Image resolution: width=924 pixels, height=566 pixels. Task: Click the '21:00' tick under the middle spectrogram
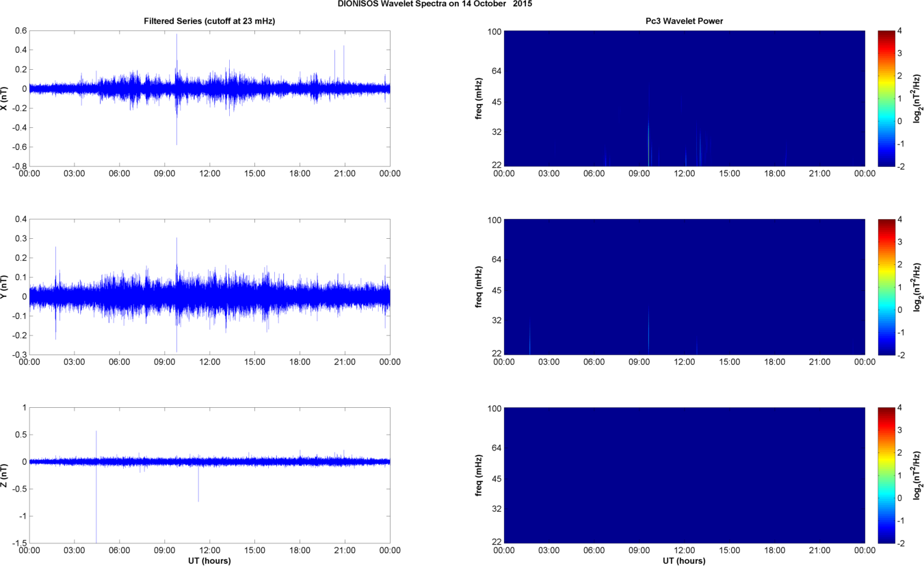coord(820,362)
